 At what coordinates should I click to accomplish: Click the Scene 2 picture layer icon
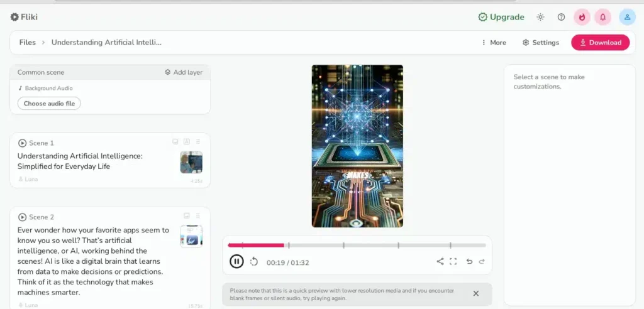pos(186,216)
